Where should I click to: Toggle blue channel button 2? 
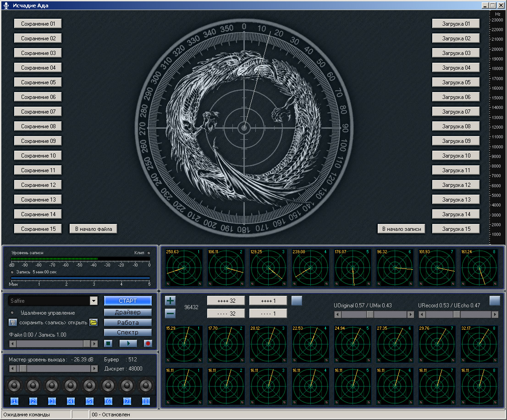click(33, 401)
